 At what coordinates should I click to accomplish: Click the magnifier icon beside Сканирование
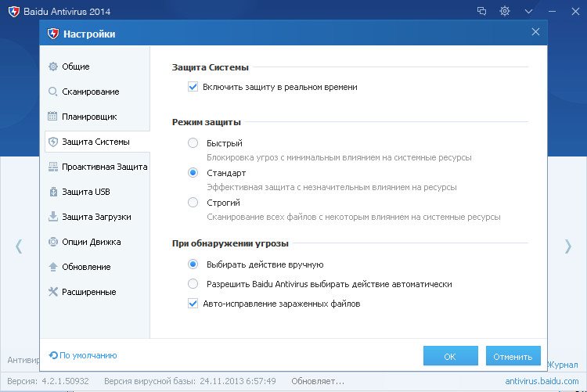point(52,92)
